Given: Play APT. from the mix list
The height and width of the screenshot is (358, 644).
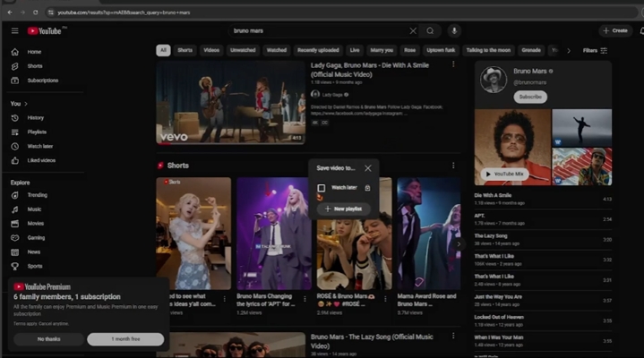Looking at the screenshot, I should point(543,219).
